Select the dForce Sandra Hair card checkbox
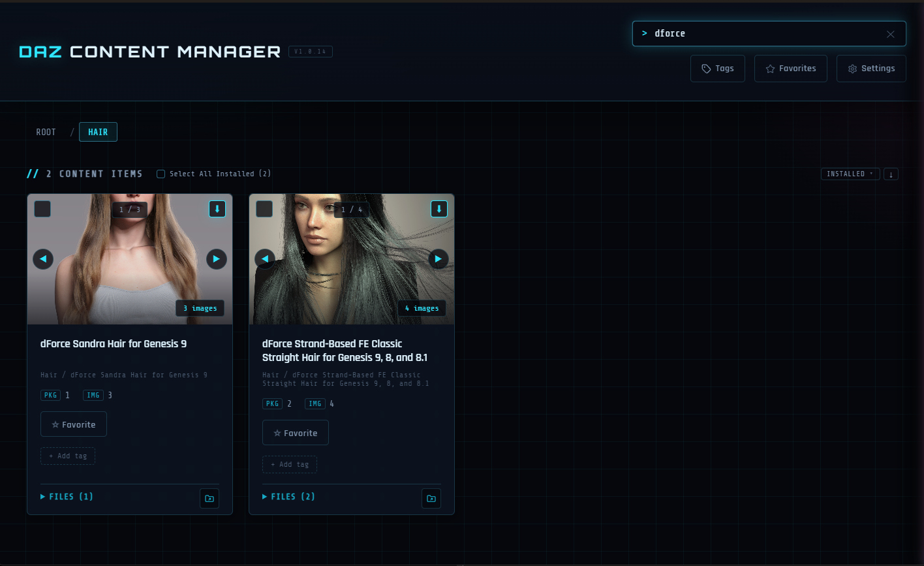This screenshot has height=566, width=924. coord(42,209)
